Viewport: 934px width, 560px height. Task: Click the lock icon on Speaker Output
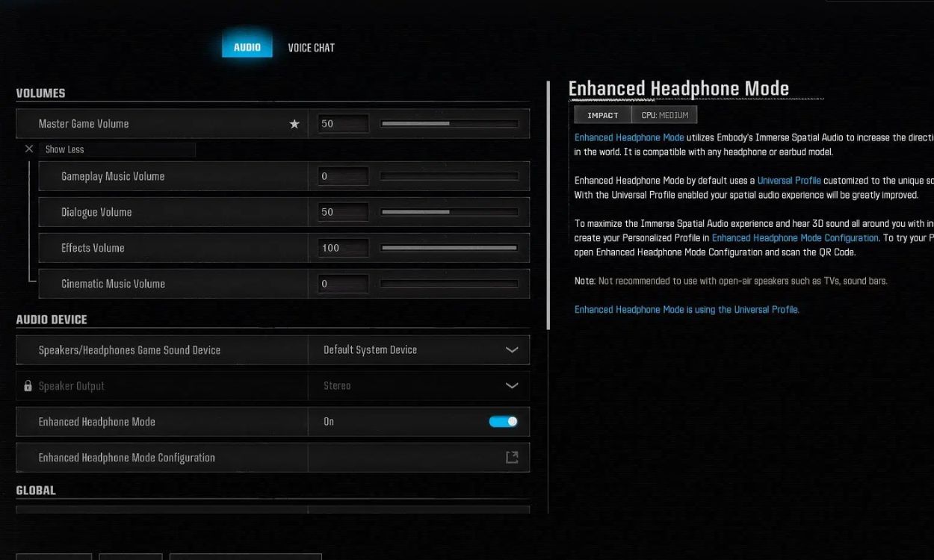(27, 385)
